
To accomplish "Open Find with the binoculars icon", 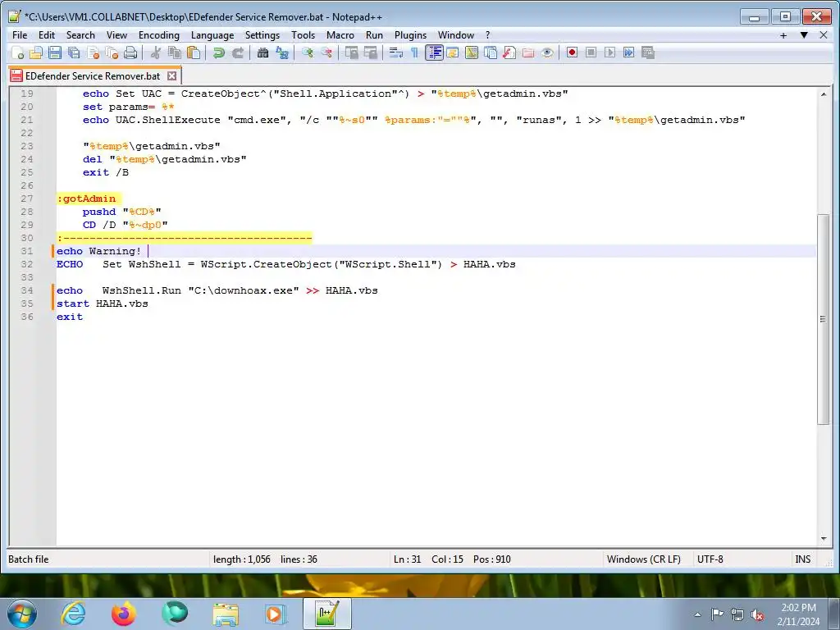I will point(262,52).
